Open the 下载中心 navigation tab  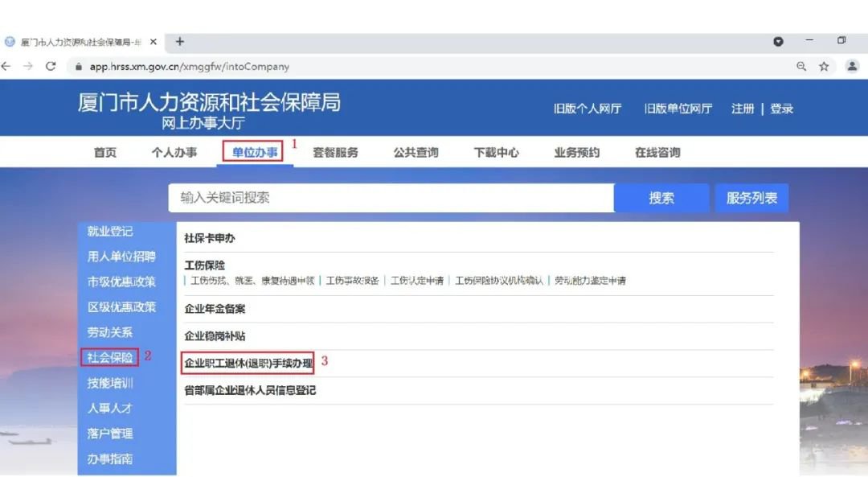tap(496, 152)
